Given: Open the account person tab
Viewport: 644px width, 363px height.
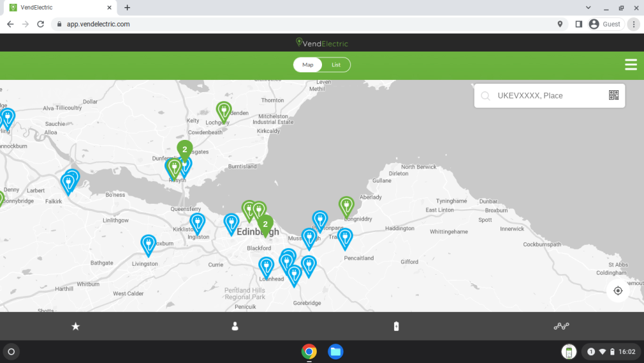Looking at the screenshot, I should pos(235,326).
